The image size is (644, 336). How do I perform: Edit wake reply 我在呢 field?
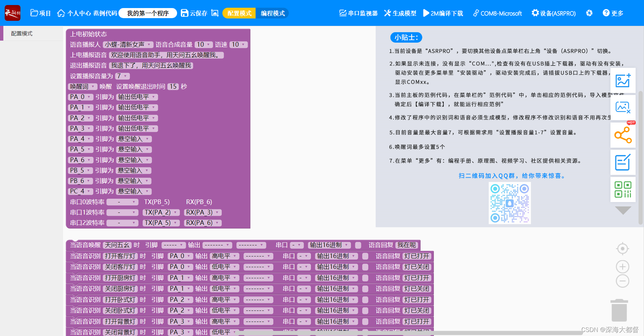tap(406, 245)
